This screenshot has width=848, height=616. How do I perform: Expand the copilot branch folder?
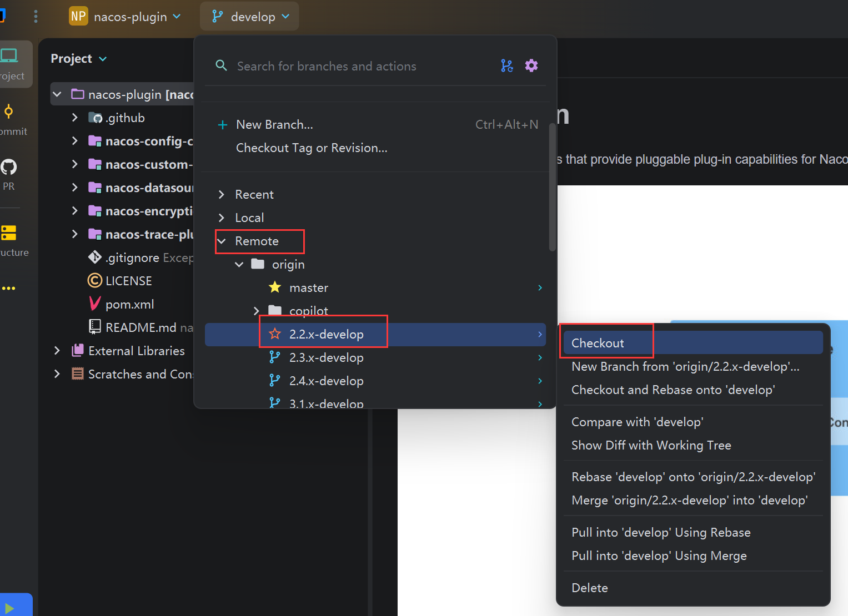tap(256, 311)
